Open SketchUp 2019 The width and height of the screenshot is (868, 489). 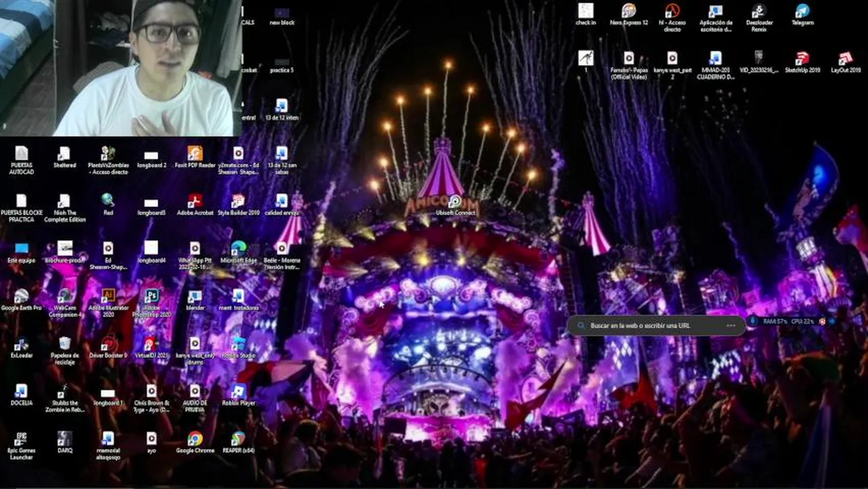[x=802, y=62]
